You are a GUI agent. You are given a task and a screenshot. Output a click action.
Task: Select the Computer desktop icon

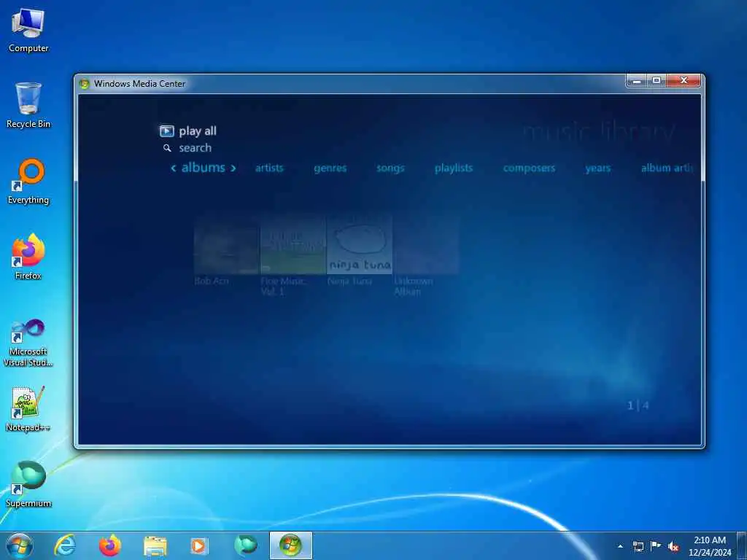coord(28,31)
